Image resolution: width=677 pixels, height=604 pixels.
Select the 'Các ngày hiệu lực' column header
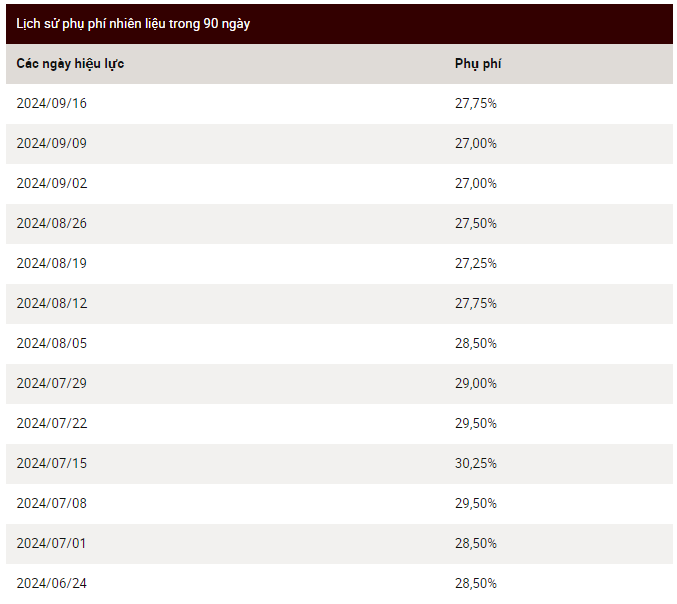click(x=70, y=64)
